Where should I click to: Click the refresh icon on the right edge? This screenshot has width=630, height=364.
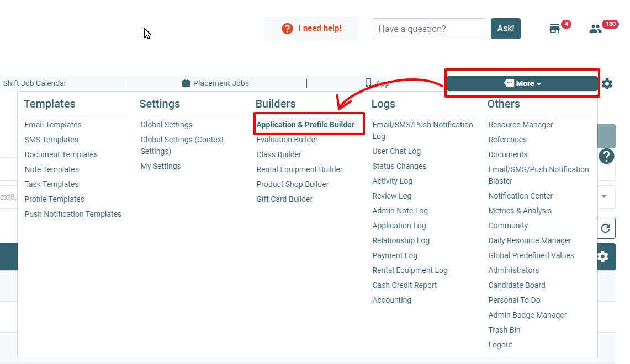[606, 228]
